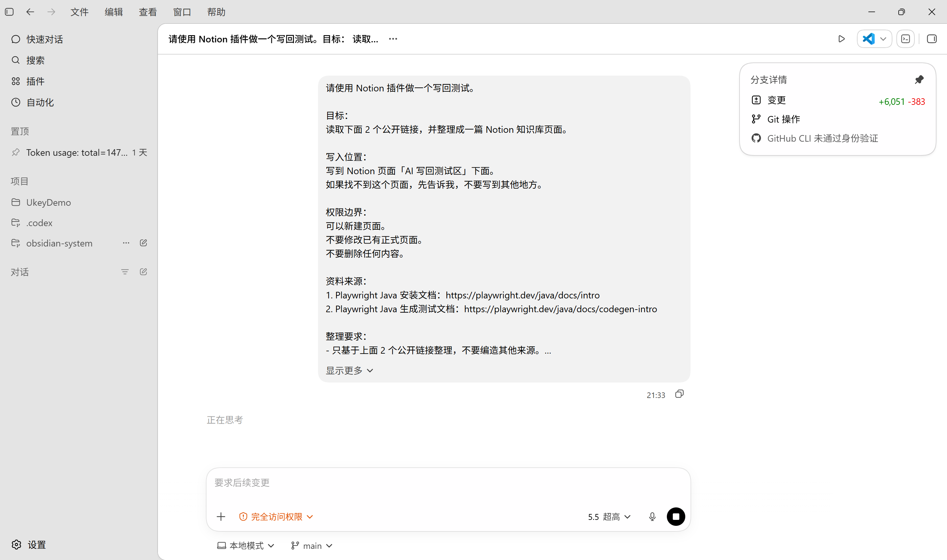Expand the editor chooser dropdown arrow
Viewport: 947px width, 560px height.
click(883, 39)
